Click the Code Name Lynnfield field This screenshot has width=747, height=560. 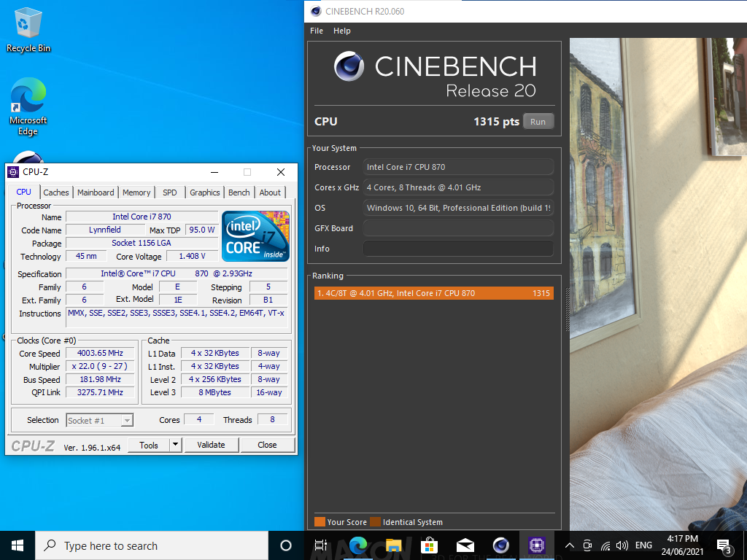point(105,230)
